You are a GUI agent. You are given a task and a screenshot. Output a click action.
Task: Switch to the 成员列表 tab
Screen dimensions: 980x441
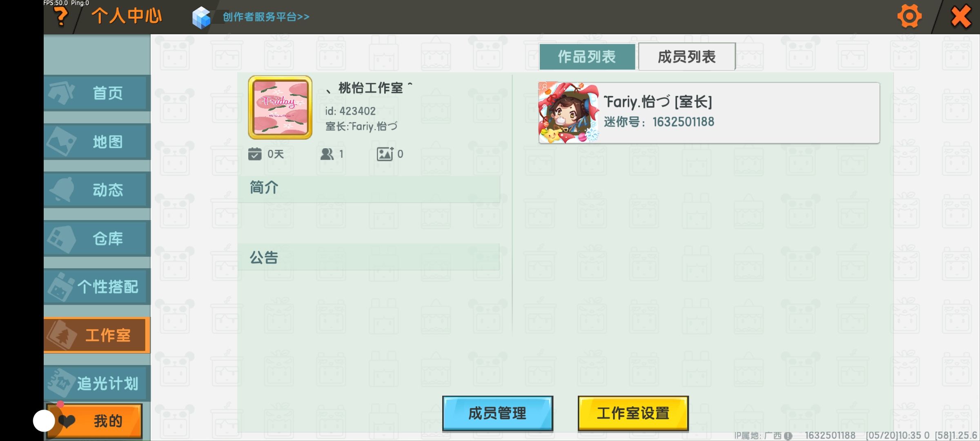tap(687, 57)
